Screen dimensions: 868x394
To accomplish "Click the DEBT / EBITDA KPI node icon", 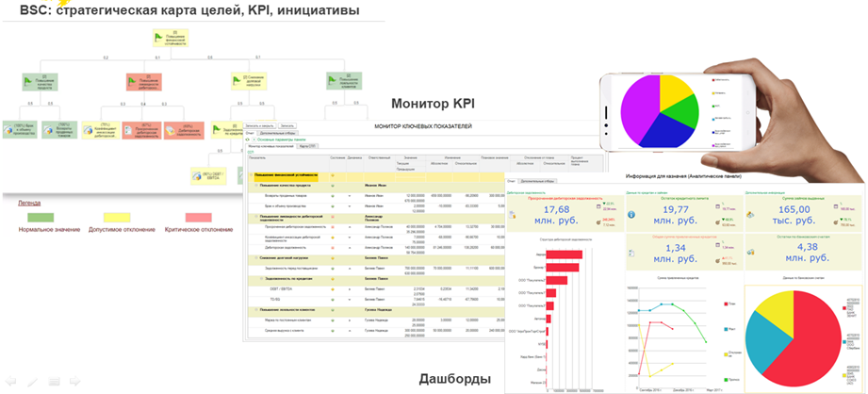I will pyautogui.click(x=195, y=174).
